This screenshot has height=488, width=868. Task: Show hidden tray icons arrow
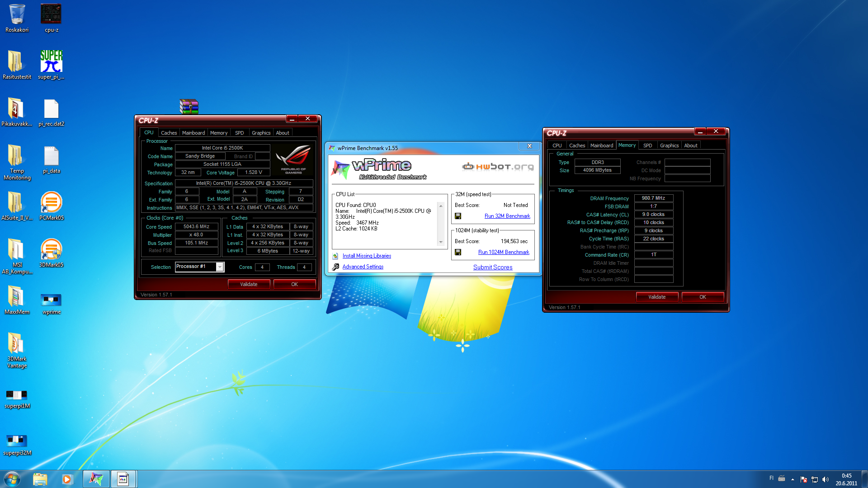click(x=793, y=479)
